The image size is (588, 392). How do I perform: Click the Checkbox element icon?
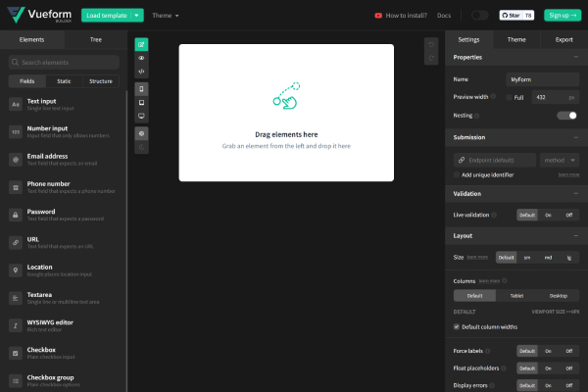click(x=16, y=354)
